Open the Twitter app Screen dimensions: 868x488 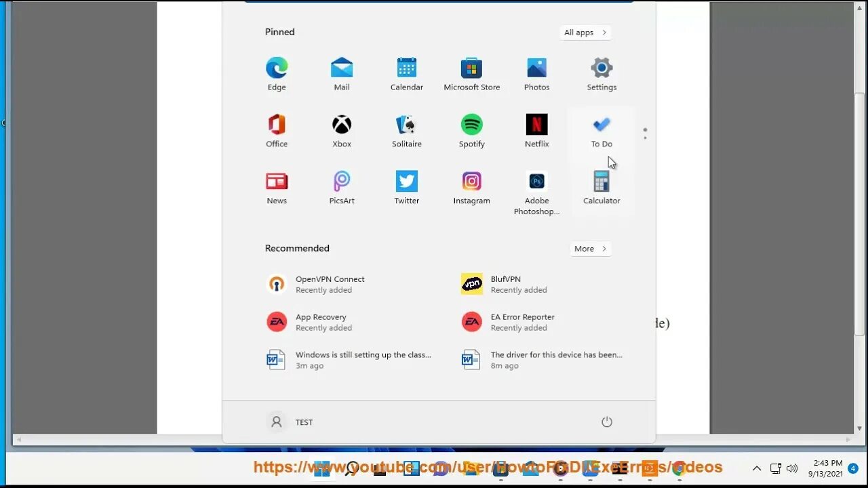[407, 188]
